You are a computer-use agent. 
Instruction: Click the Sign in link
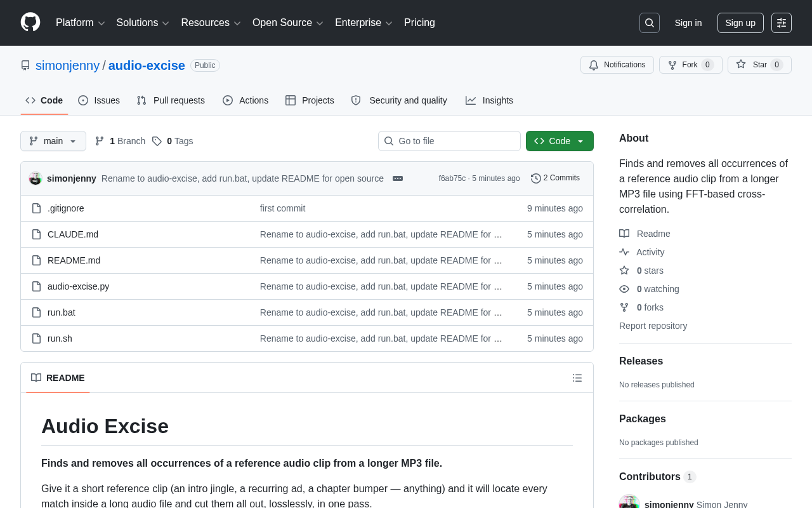tap(688, 23)
